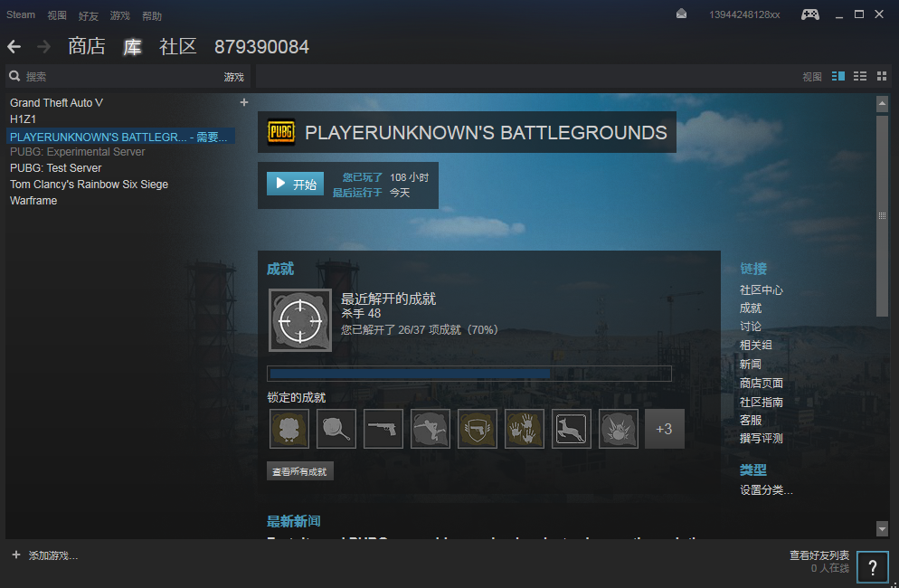Image resolution: width=899 pixels, height=588 pixels.
Task: Click the PUBG game logo icon
Action: (x=281, y=132)
